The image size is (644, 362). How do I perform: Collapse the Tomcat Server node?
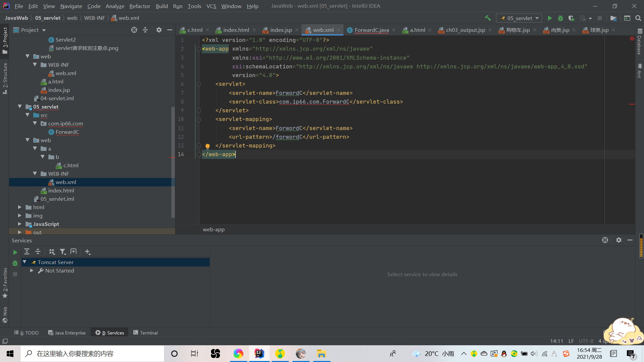(x=24, y=262)
